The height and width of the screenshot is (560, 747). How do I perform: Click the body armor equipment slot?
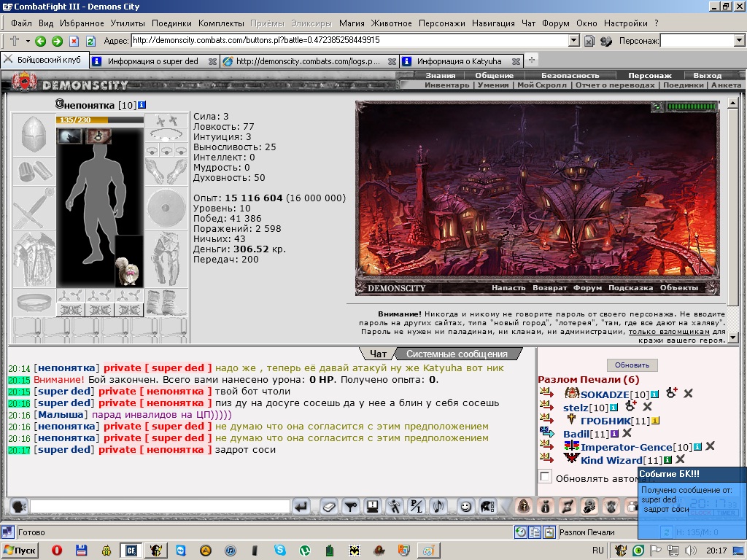pos(34,259)
